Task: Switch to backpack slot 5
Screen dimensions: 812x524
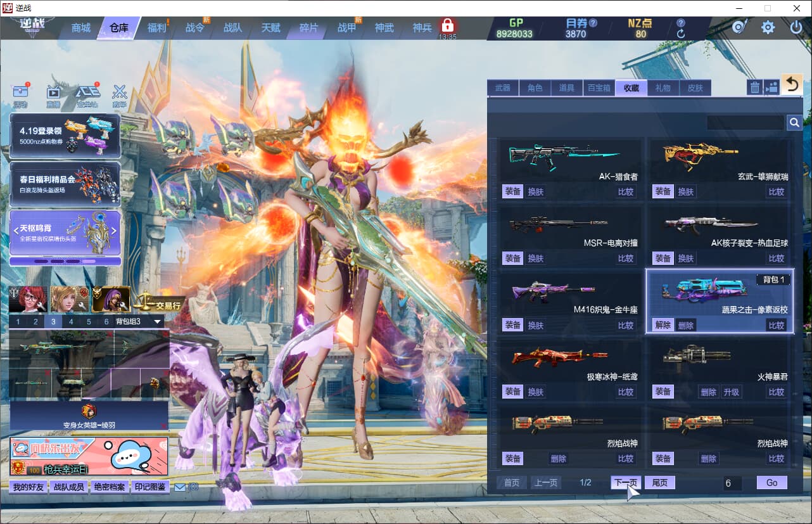Action: (x=89, y=322)
